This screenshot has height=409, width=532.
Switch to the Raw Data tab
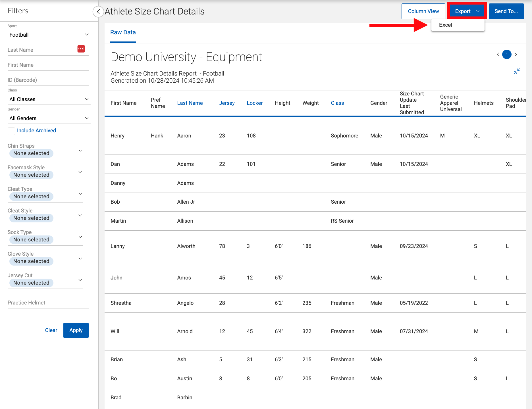(x=123, y=32)
